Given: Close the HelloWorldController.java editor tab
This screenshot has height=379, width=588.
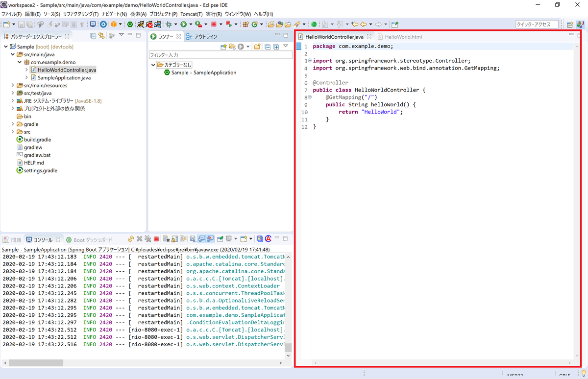Looking at the screenshot, I should pyautogui.click(x=369, y=36).
